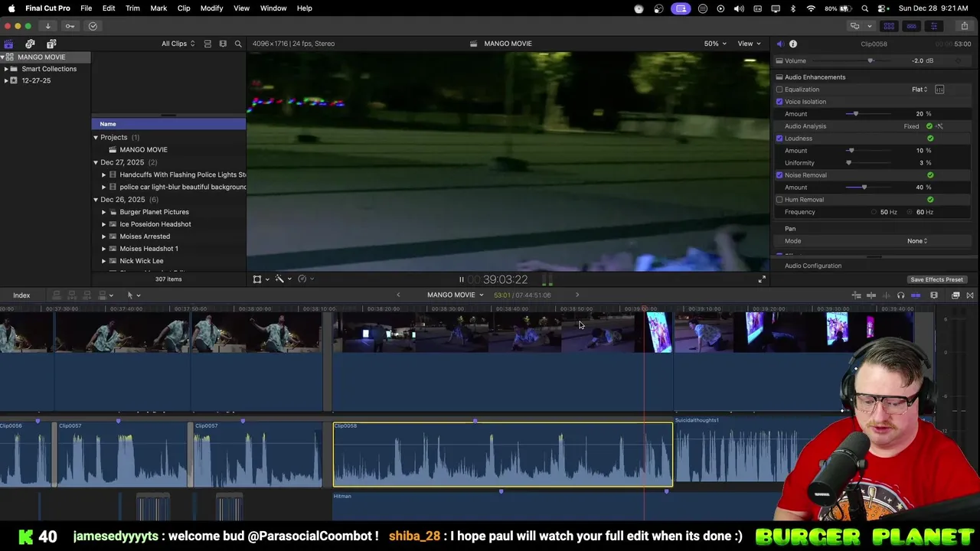The height and width of the screenshot is (551, 980).
Task: Expand the Smart Collections folder
Action: point(6,69)
